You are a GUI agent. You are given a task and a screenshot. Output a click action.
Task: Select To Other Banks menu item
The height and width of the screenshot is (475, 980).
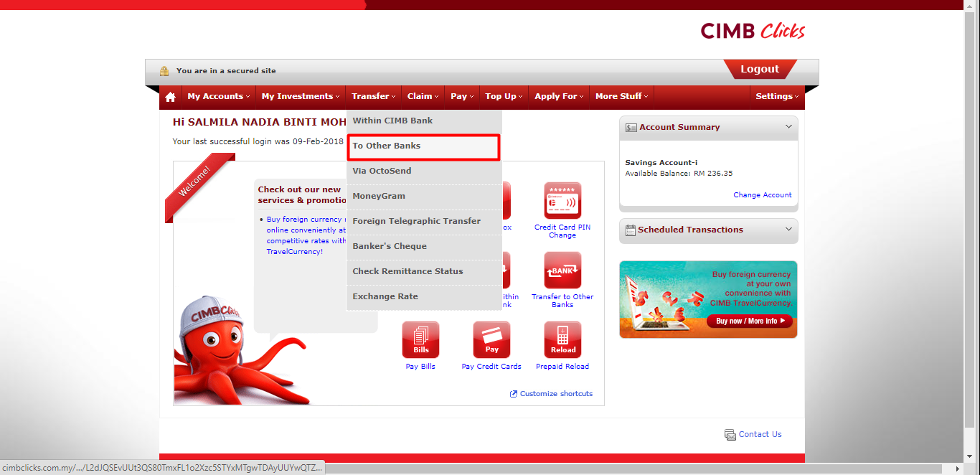423,146
